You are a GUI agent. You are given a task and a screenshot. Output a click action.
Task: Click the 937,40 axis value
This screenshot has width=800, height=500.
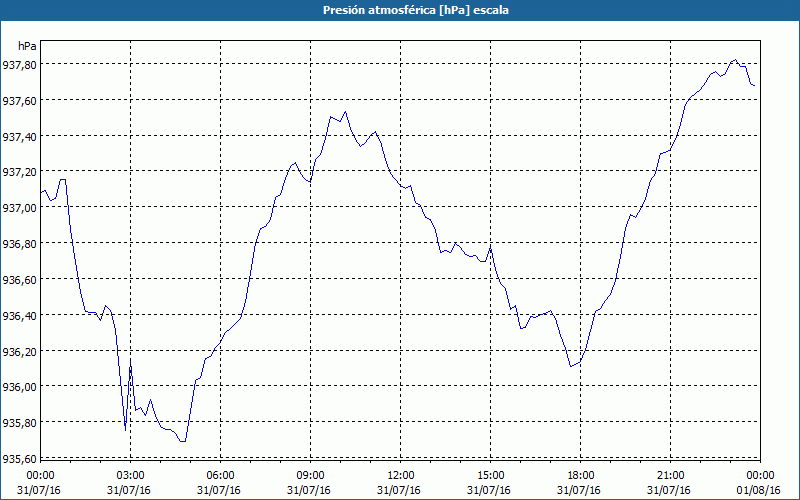19,136
